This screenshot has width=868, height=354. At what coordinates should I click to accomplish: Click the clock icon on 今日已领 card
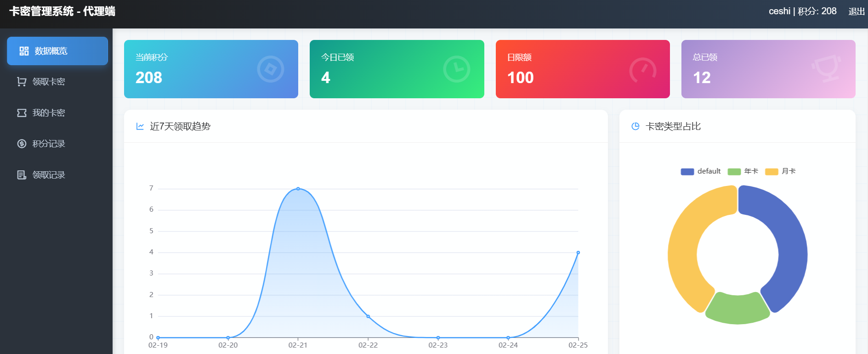456,69
